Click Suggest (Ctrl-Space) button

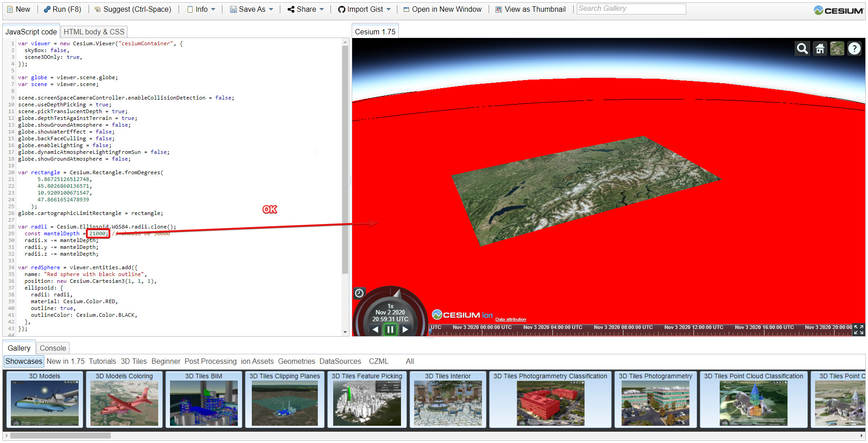tap(133, 9)
